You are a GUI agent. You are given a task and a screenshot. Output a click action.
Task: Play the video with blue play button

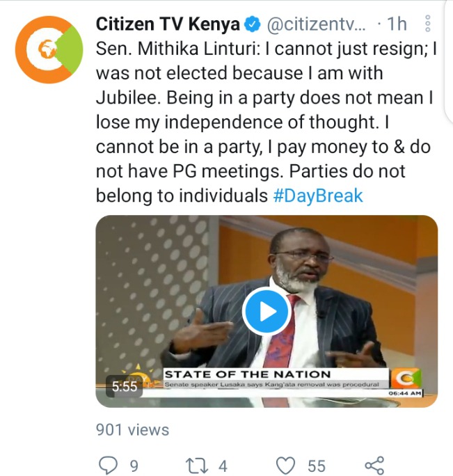[x=267, y=311]
